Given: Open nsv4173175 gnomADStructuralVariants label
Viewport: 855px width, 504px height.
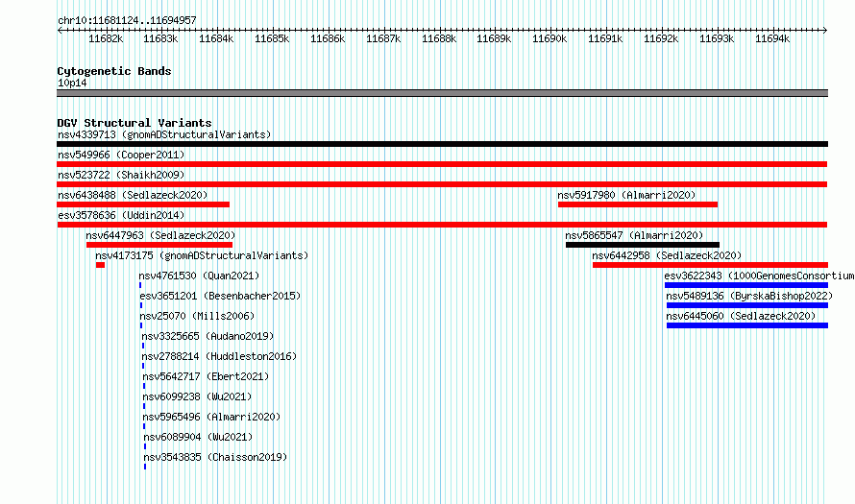Looking at the screenshot, I should point(202,255).
